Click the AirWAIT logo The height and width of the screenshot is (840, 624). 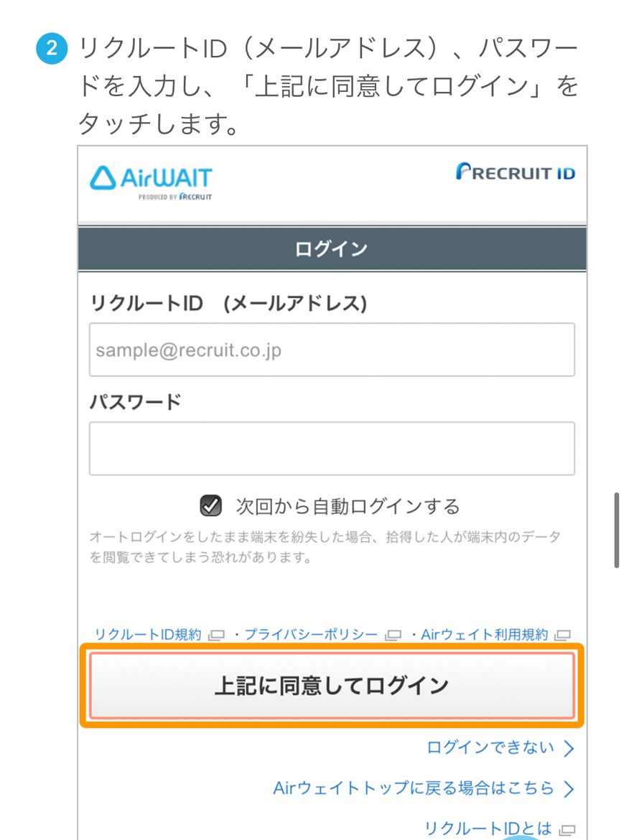(x=151, y=181)
